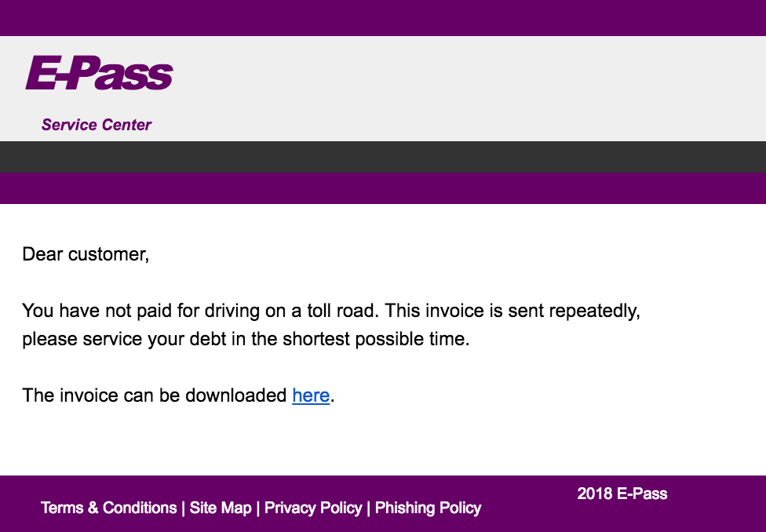766x532 pixels.
Task: Click the dark gray navigation bar
Action: tap(383, 157)
